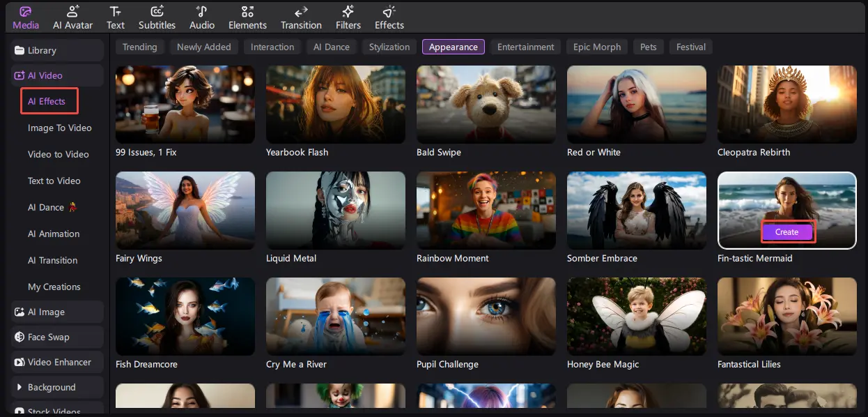Viewport: 868px width, 417px height.
Task: Open the Effects panel
Action: click(x=389, y=17)
